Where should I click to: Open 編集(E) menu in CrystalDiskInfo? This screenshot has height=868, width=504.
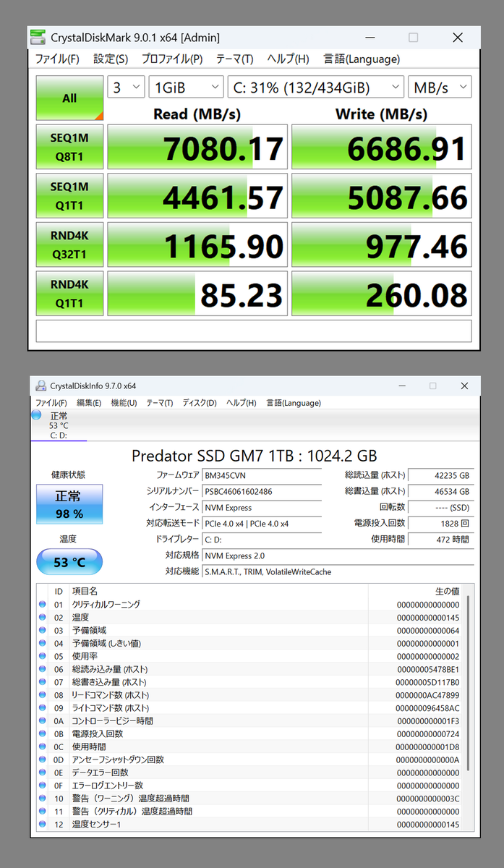click(x=89, y=403)
